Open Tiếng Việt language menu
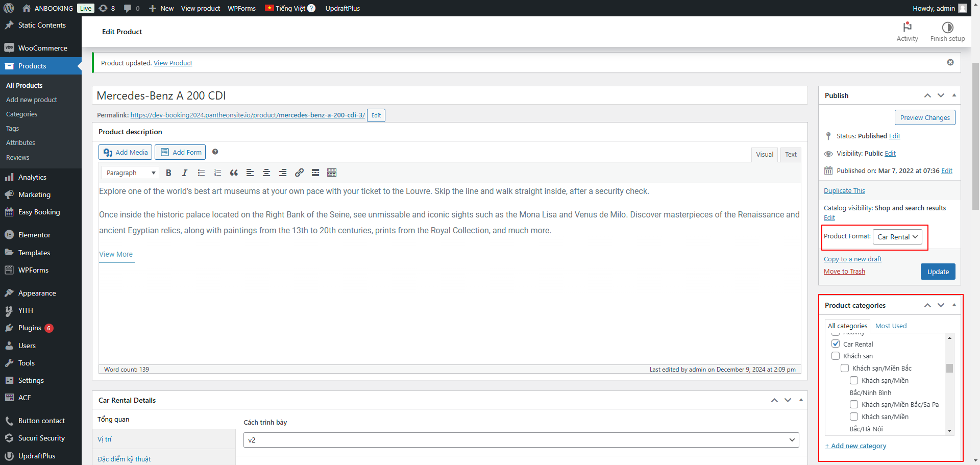Image resolution: width=980 pixels, height=465 pixels. click(x=290, y=8)
